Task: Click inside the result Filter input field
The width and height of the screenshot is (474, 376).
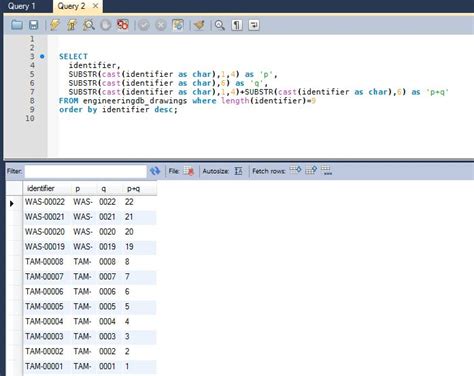Action: [x=86, y=171]
